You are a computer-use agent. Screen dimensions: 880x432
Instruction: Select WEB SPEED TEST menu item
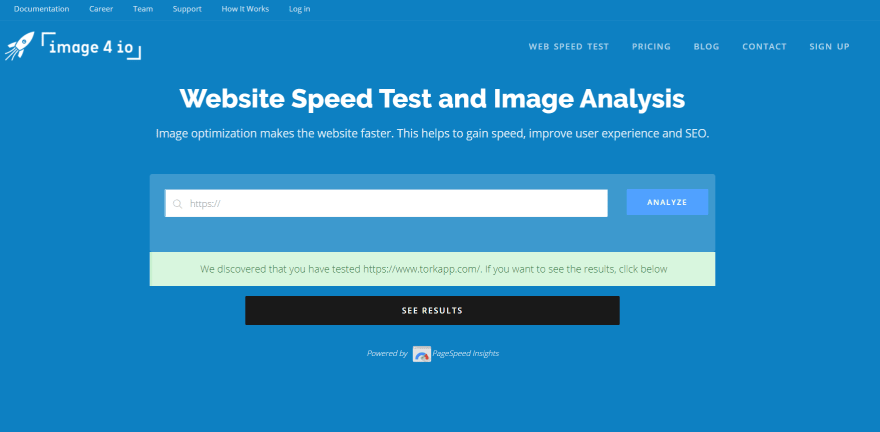[569, 47]
